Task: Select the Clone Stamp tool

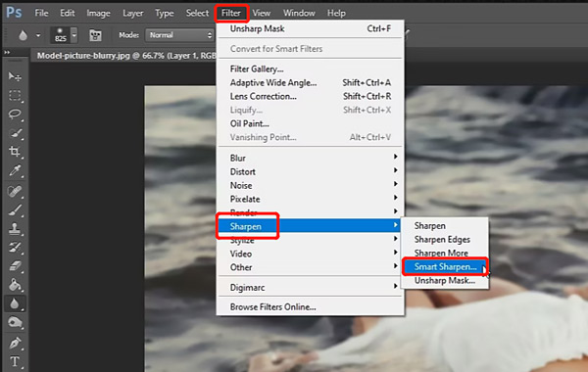Action: click(15, 228)
